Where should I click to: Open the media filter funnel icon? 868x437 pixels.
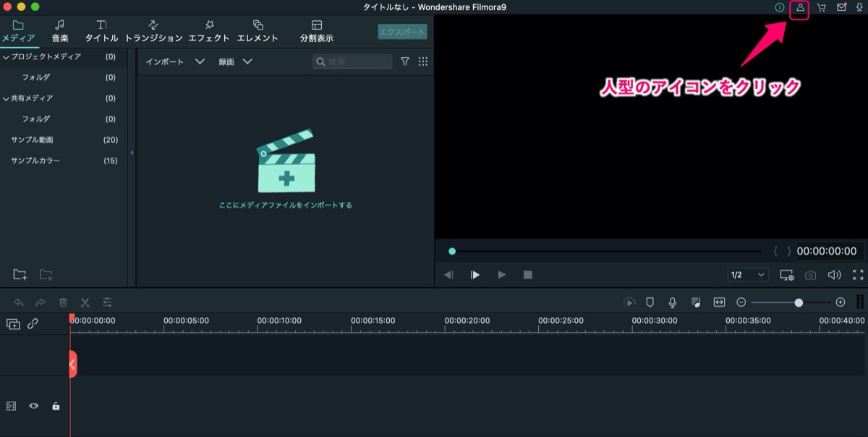(405, 61)
